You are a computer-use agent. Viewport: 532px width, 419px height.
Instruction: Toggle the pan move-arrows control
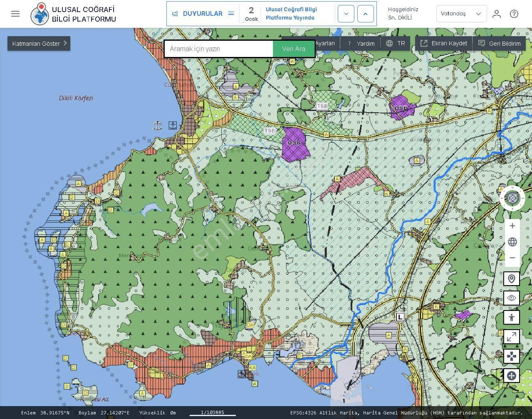[511, 376]
